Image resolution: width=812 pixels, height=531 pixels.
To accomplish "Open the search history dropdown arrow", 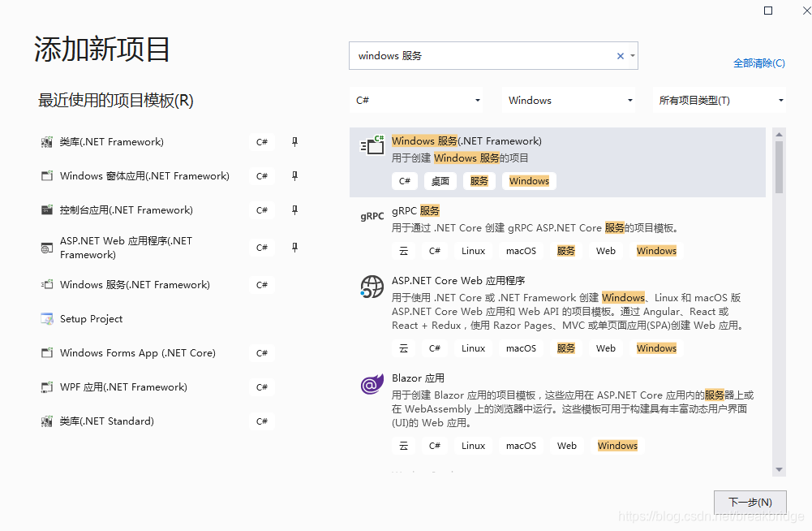I will (632, 56).
